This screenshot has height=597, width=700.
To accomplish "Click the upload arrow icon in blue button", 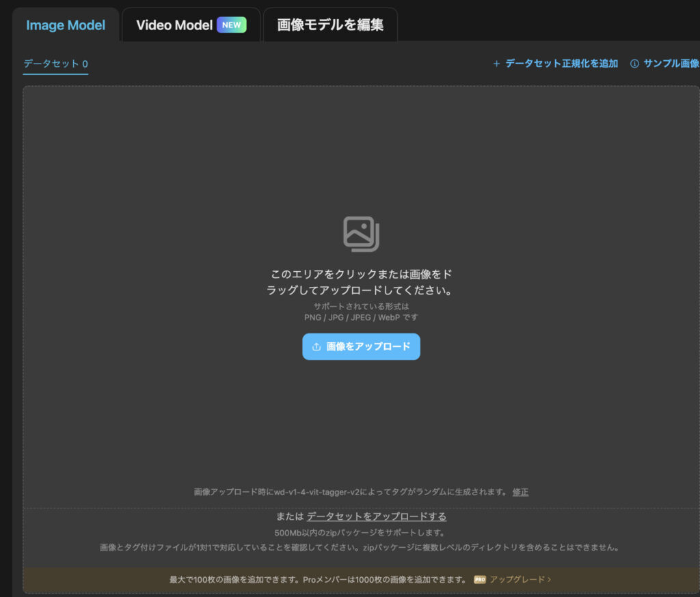I will click(x=317, y=347).
